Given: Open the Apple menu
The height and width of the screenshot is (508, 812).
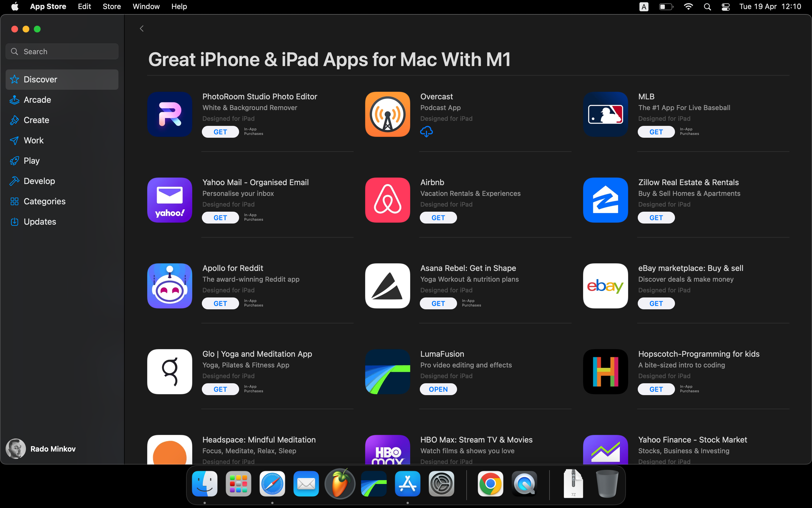Looking at the screenshot, I should click(x=15, y=7).
